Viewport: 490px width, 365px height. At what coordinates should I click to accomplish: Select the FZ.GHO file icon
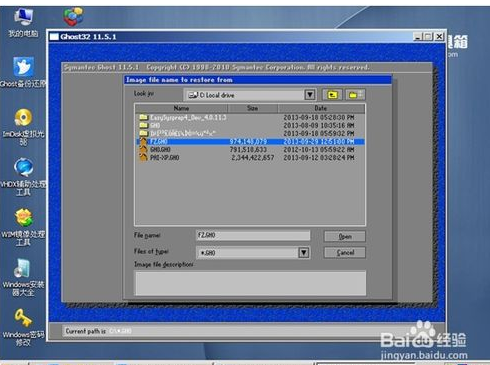143,141
